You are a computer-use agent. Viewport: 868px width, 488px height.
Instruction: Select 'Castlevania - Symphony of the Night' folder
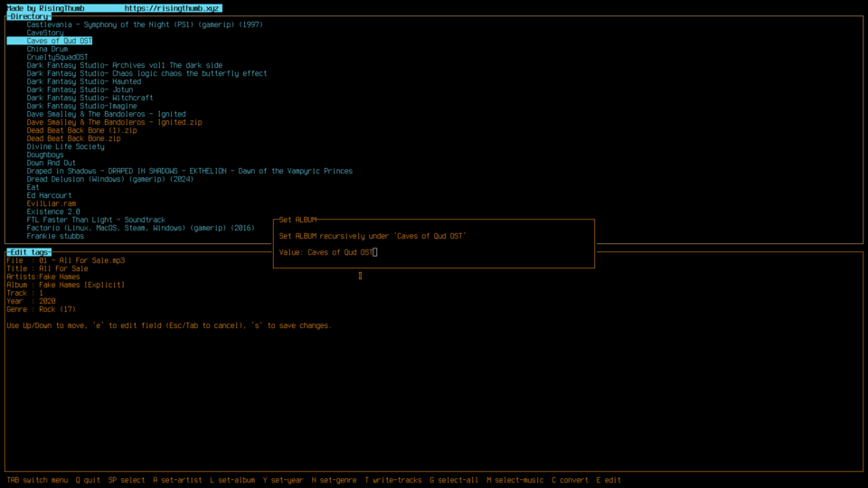click(x=145, y=24)
